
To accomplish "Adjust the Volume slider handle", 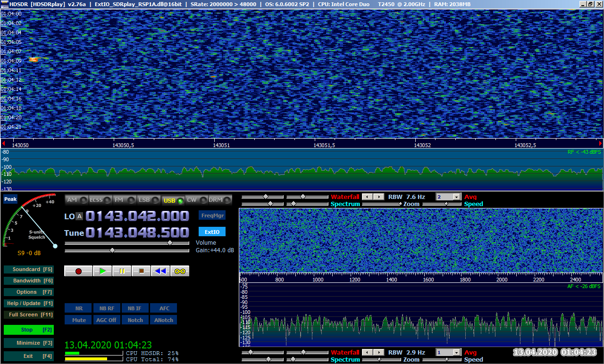I will pos(170,243).
